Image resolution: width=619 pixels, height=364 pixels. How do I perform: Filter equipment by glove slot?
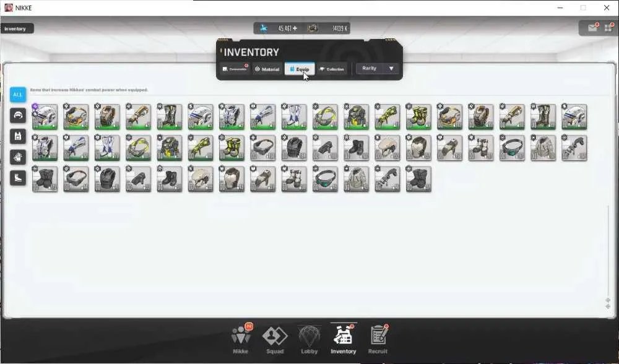[x=18, y=157]
